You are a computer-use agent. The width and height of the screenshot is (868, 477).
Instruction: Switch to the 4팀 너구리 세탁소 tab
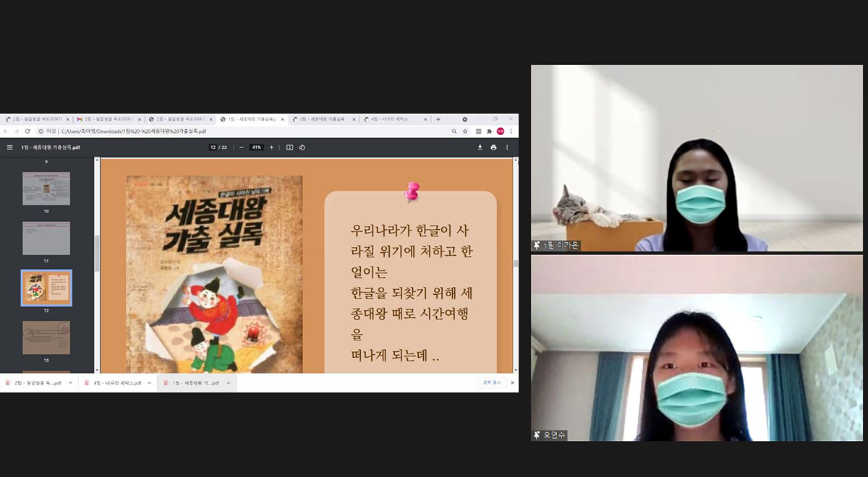point(395,119)
